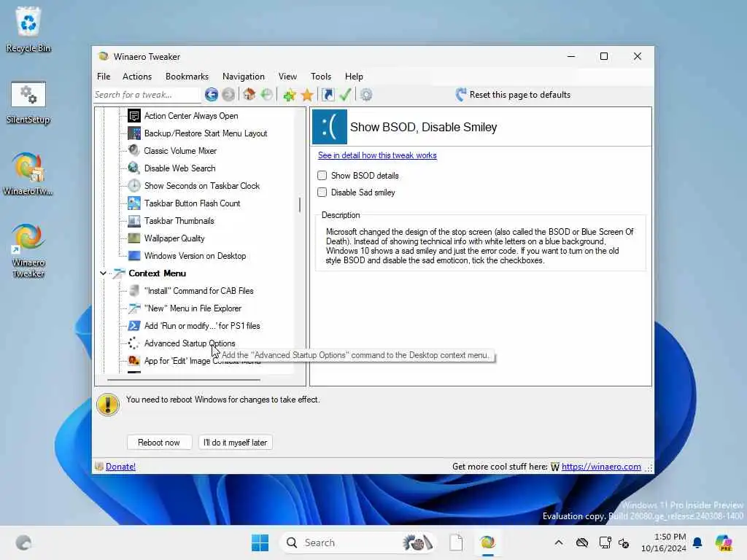
Task: Click the notification bell in system tray
Action: [697, 542]
